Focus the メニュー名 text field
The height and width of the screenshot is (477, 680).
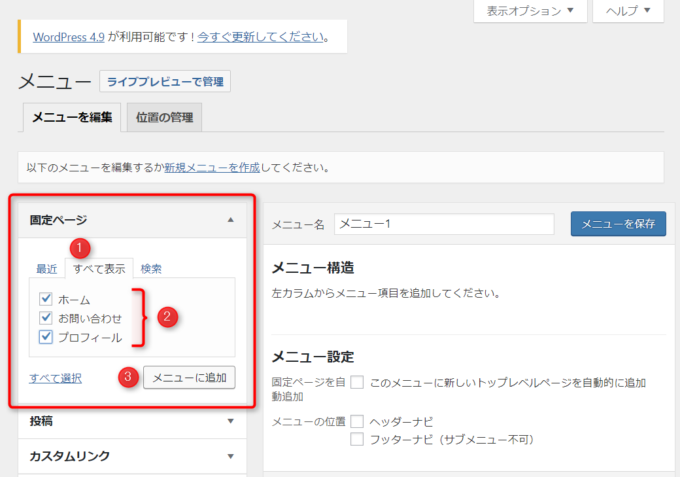[x=444, y=224]
